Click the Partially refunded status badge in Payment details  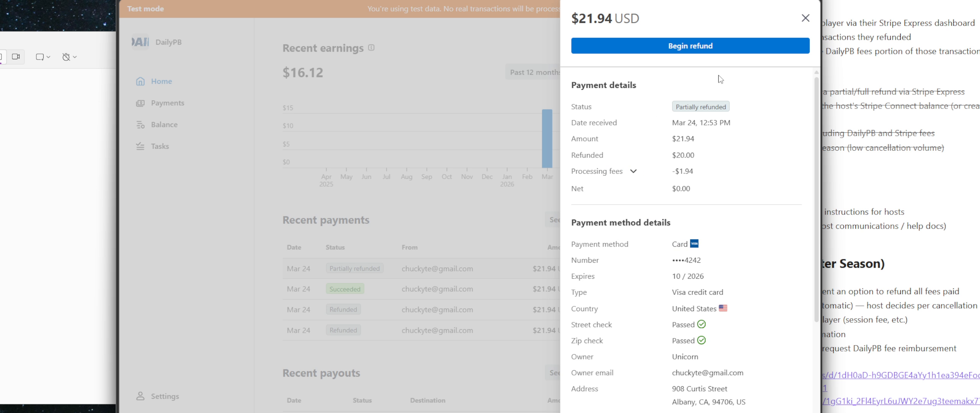click(x=701, y=107)
